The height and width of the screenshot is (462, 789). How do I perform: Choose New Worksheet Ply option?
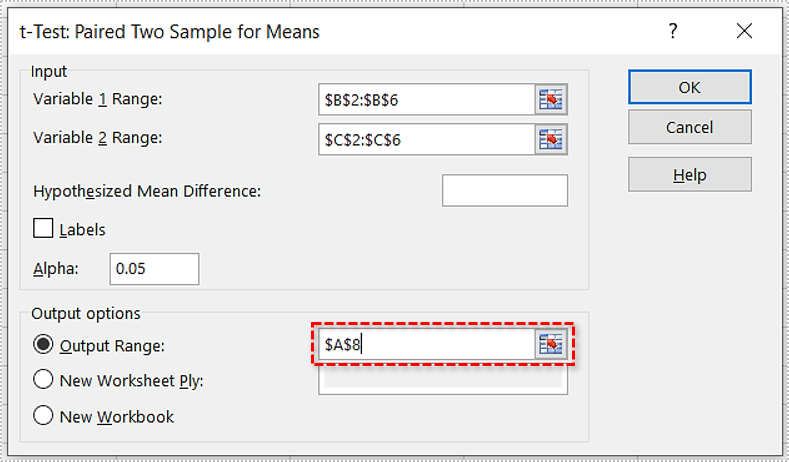[43, 380]
